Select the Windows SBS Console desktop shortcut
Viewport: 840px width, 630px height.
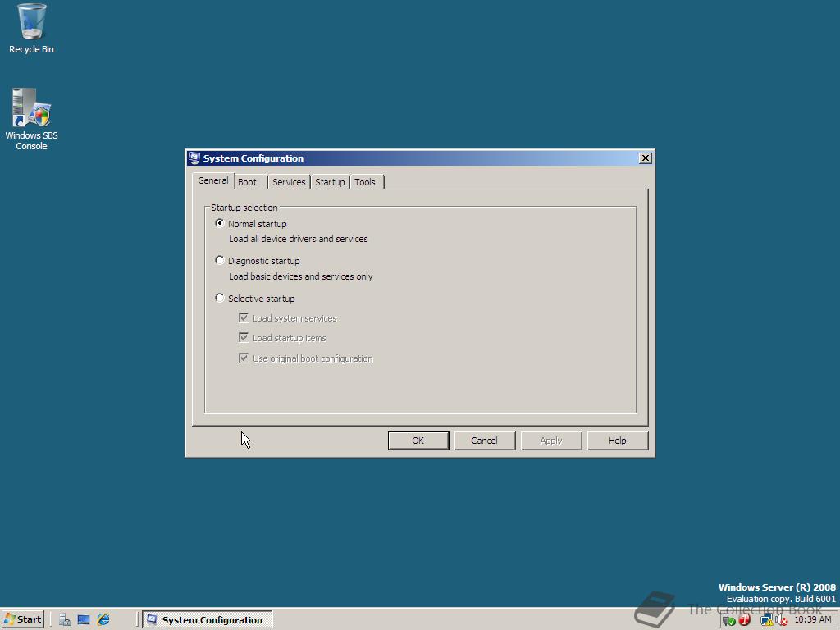(31, 119)
